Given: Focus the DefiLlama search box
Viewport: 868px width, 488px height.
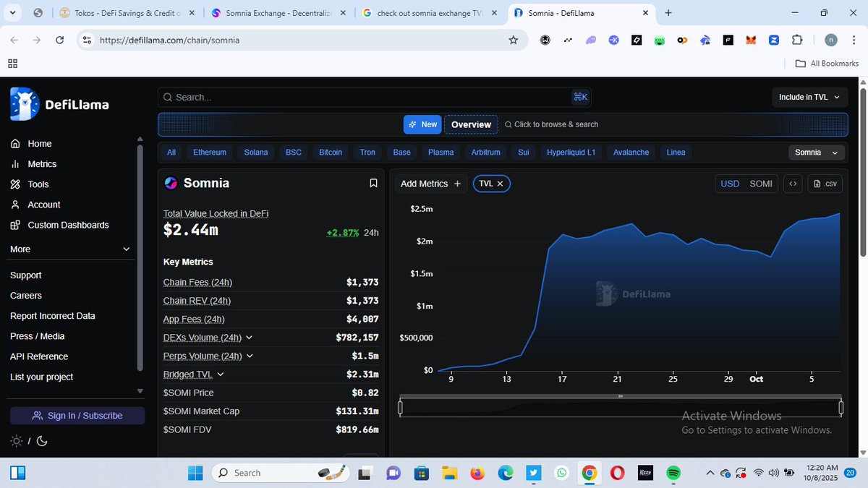Looking at the screenshot, I should click(374, 97).
